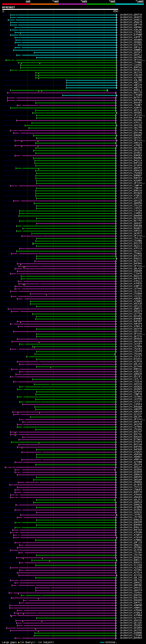This screenshot has width=146, height=644.
Task: Select the UniRef100_O64970 hit label
Action: click(x=131, y=17)
